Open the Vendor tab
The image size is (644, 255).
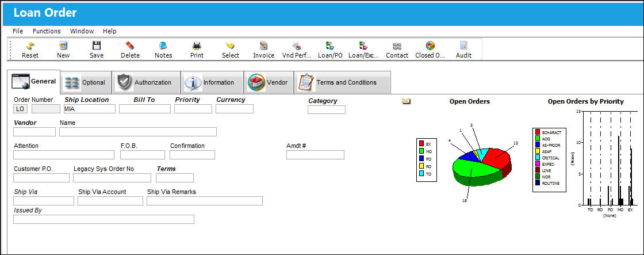[x=269, y=82]
